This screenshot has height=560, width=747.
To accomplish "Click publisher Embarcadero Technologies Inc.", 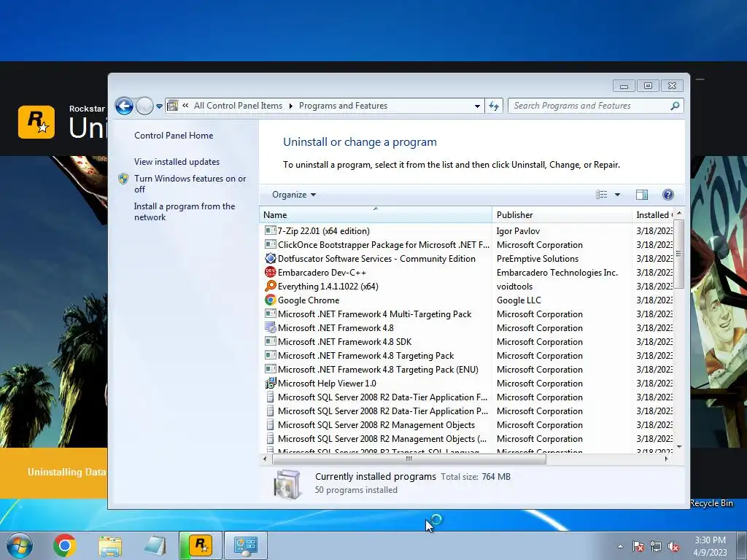I will [x=557, y=273].
